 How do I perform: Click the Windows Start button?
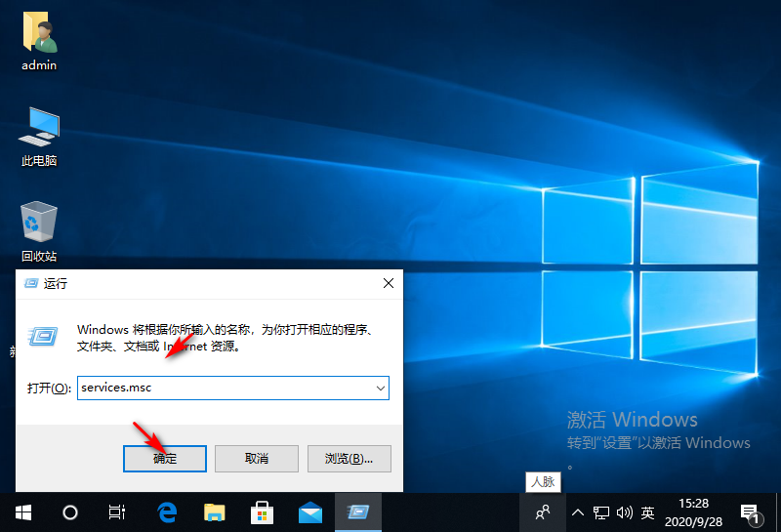tap(22, 512)
